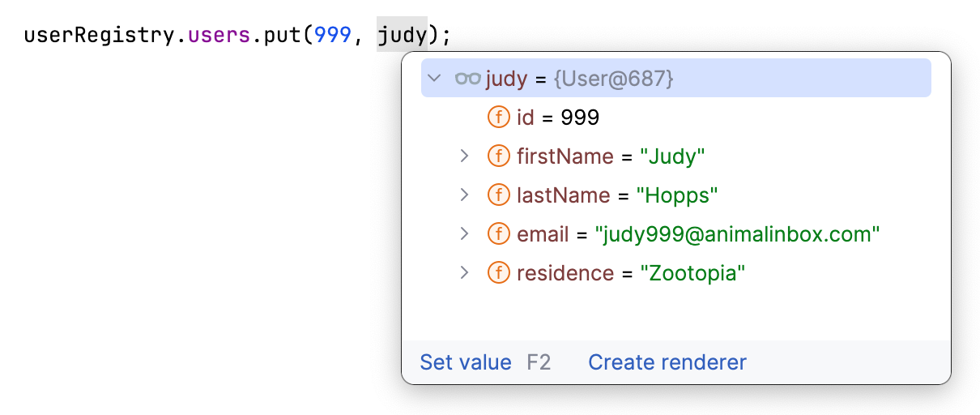Click the highlighted judy argument in code
The width and height of the screenshot is (980, 415).
tap(402, 36)
